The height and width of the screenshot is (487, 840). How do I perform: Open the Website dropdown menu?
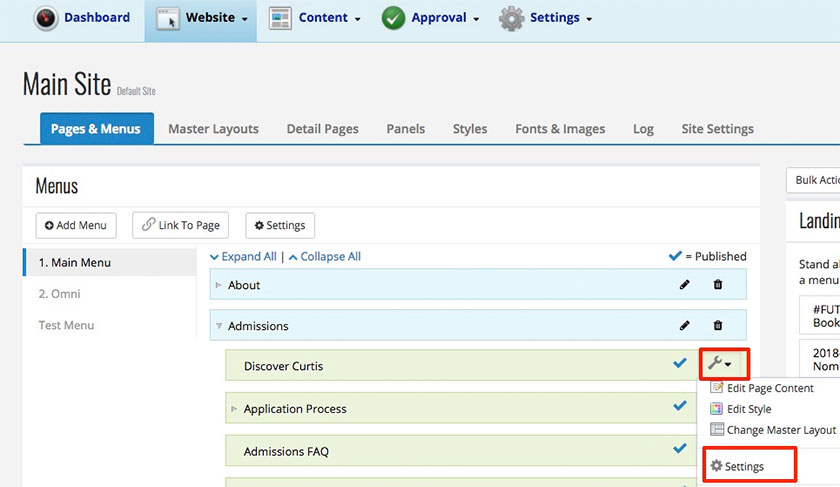(200, 18)
